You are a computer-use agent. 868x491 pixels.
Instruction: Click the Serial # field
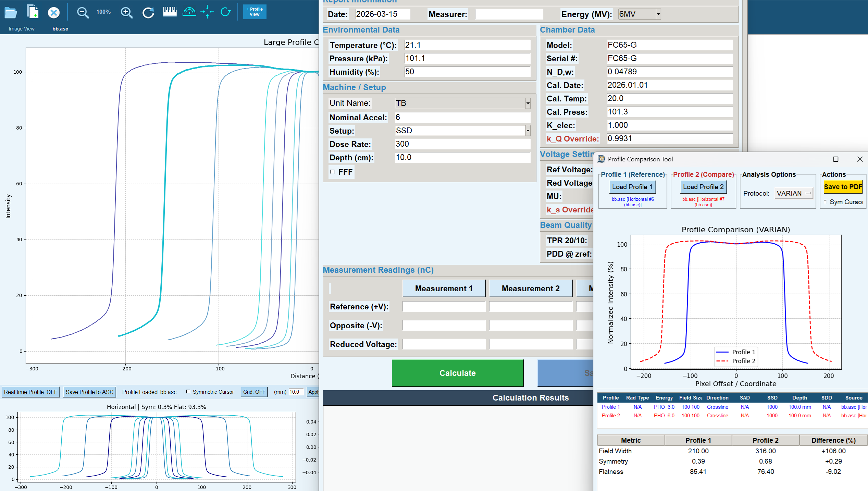pyautogui.click(x=670, y=58)
